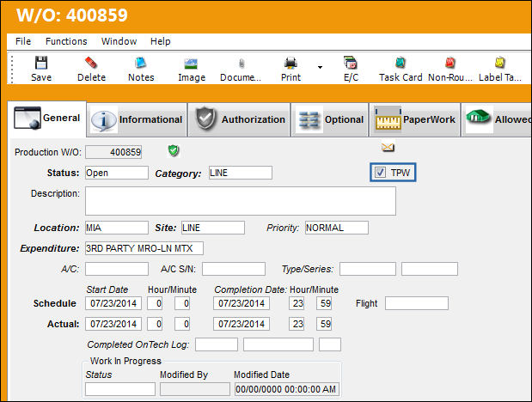Open the Documents paperclip icon

tap(242, 64)
